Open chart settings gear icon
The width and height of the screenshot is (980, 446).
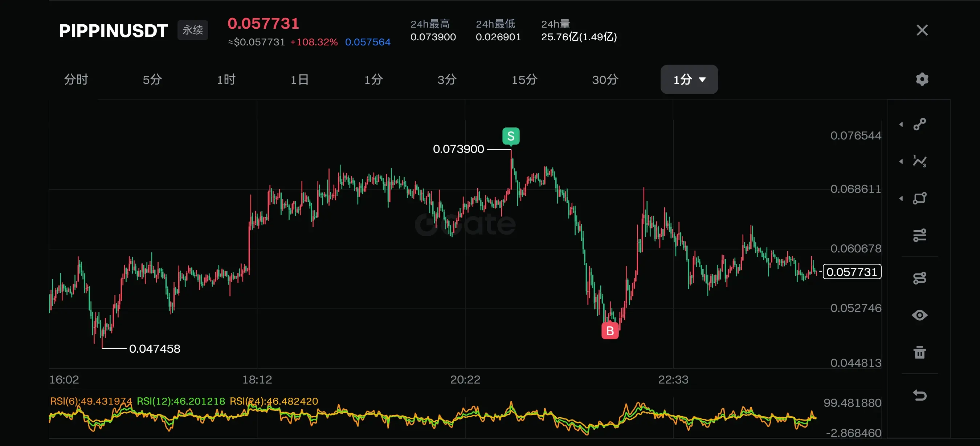pyautogui.click(x=922, y=79)
